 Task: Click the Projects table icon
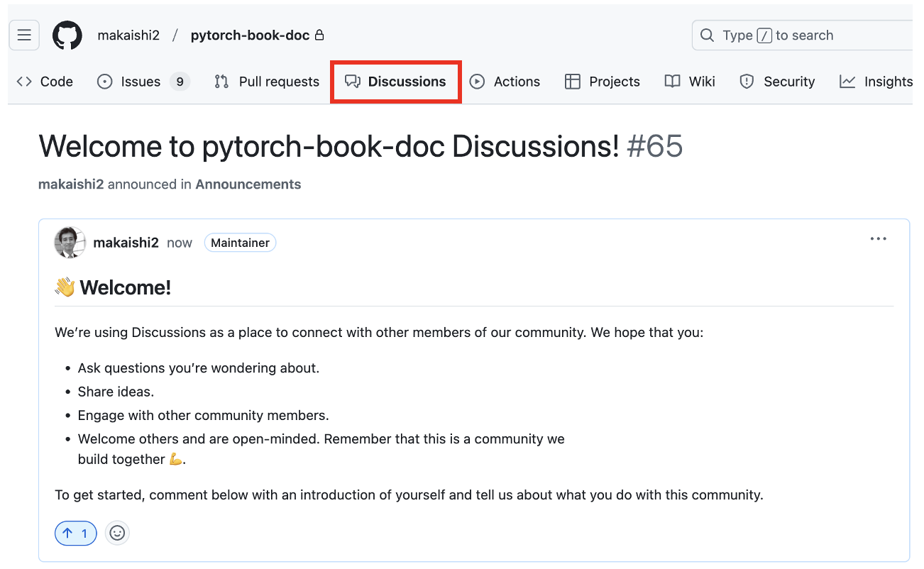(573, 82)
